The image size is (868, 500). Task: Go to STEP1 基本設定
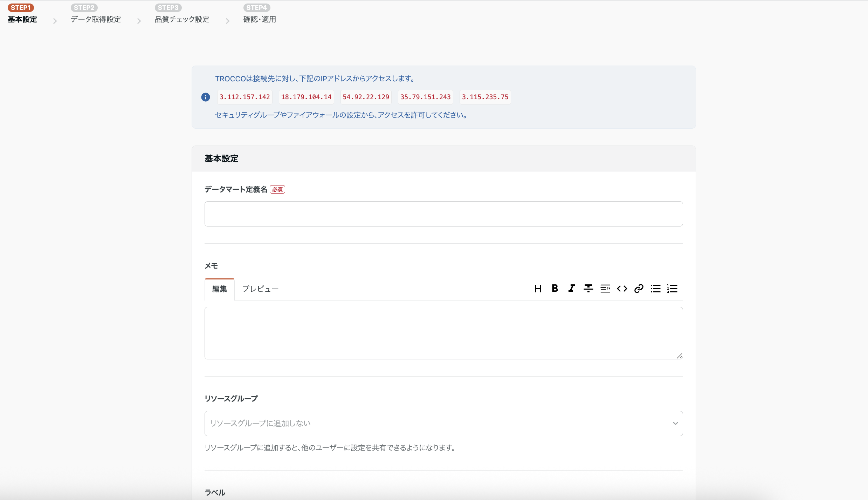click(22, 14)
